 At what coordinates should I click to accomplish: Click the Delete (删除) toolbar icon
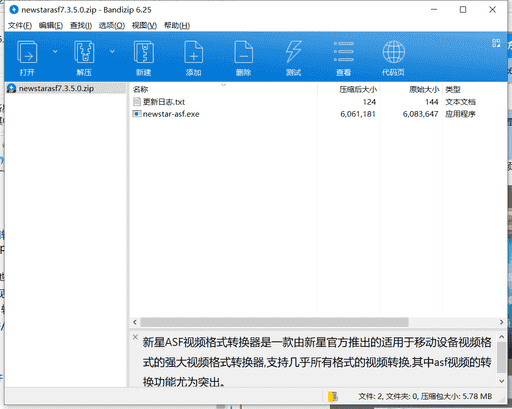point(243,52)
